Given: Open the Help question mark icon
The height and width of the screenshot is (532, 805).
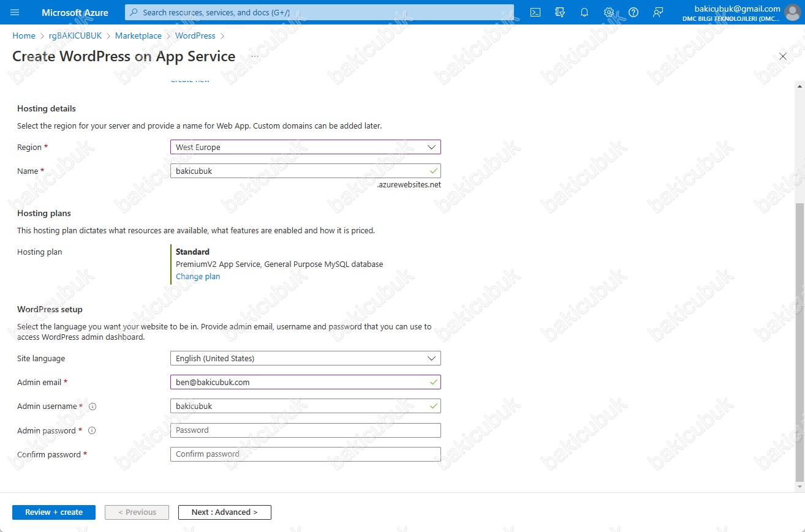Looking at the screenshot, I should click(x=633, y=12).
